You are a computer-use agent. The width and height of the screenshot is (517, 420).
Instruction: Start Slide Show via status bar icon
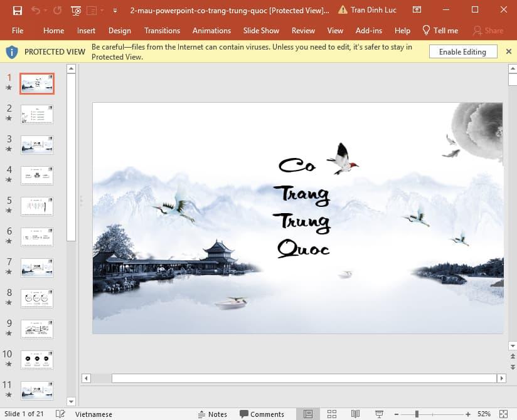coord(379,414)
